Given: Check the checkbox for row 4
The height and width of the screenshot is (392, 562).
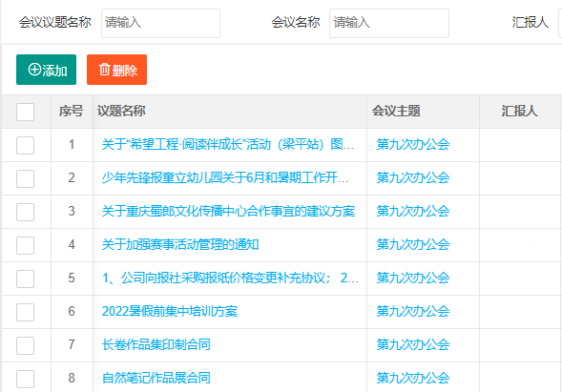Looking at the screenshot, I should tap(25, 245).
